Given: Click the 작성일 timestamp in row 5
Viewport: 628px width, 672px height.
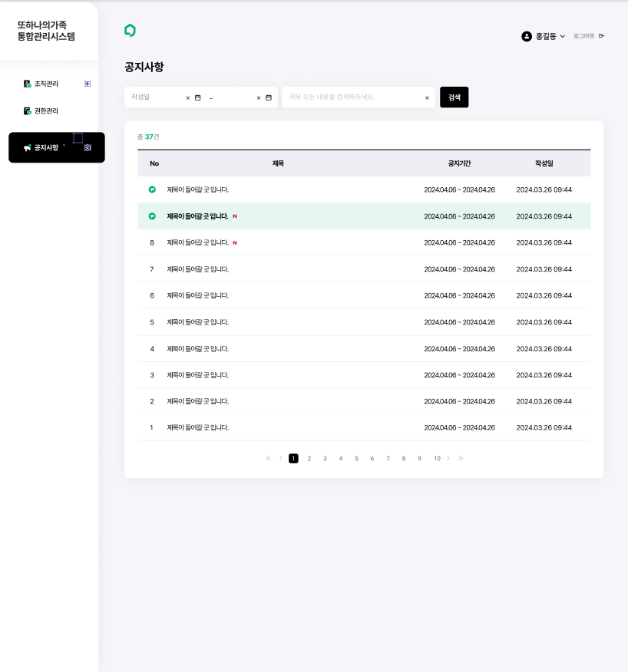Looking at the screenshot, I should 544,322.
